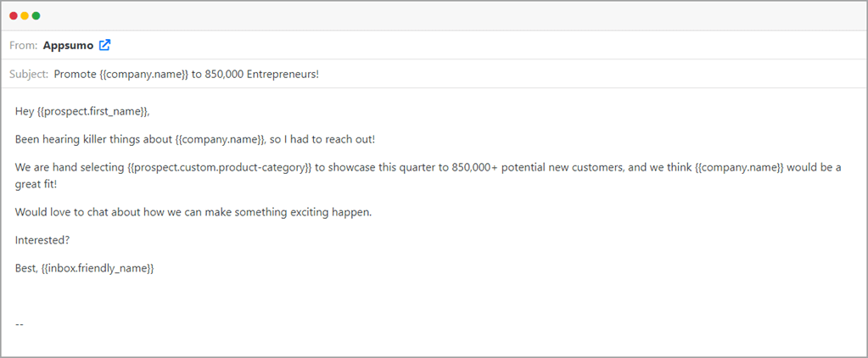Click the "Interested?" line in the email
Image resolution: width=868 pixels, height=358 pixels.
42,240
